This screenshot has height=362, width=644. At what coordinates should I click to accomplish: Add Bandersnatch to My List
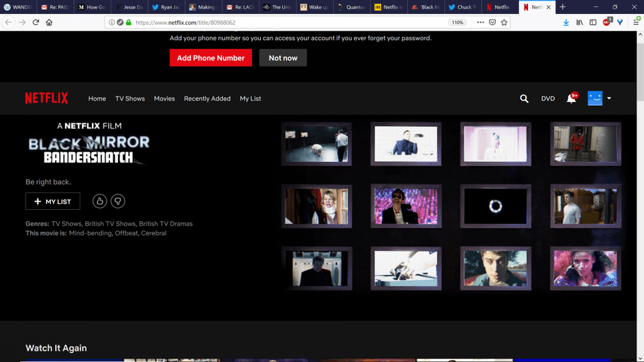[52, 201]
